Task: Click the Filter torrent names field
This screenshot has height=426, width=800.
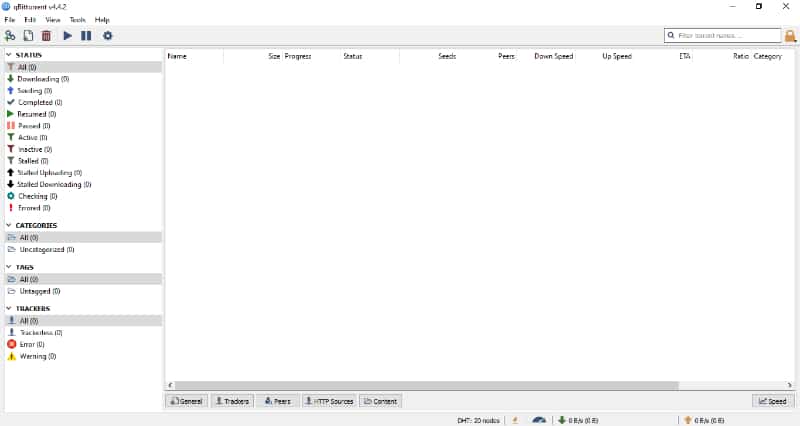Action: (722, 35)
